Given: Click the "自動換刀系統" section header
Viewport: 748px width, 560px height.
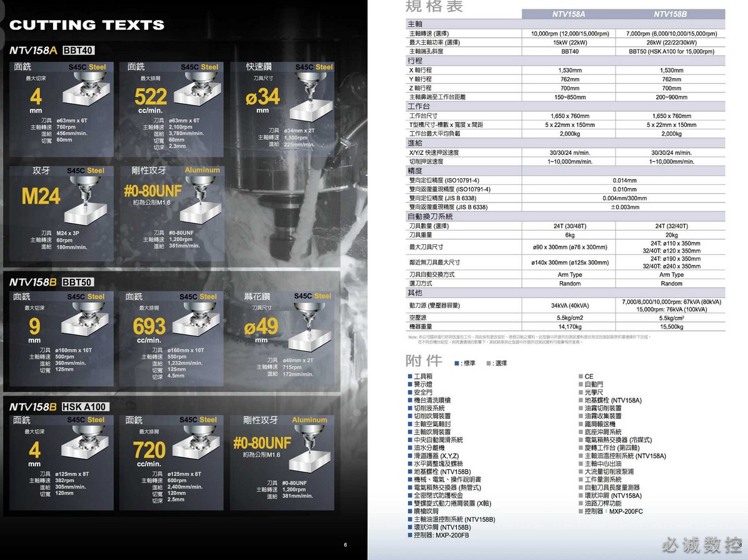Looking at the screenshot, I should coord(431,216).
